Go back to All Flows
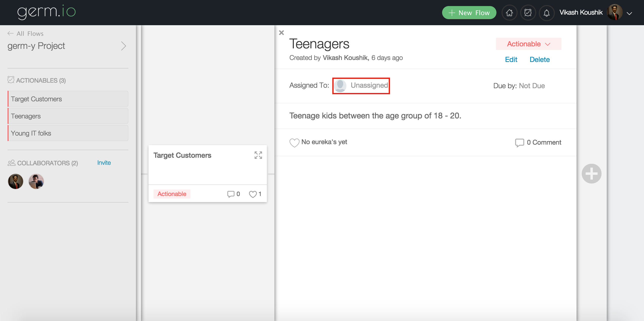This screenshot has height=321, width=644. (x=25, y=34)
